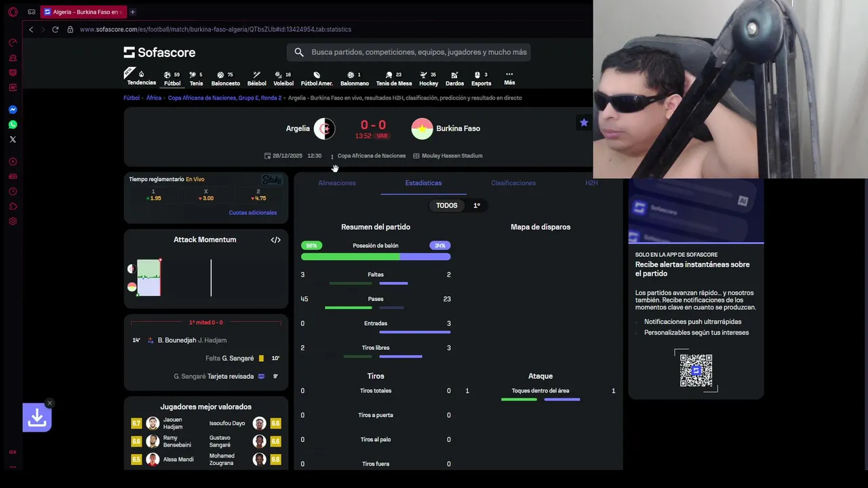868x488 pixels.
Task: Open the Fútbol breadcrumb link
Action: (x=132, y=98)
